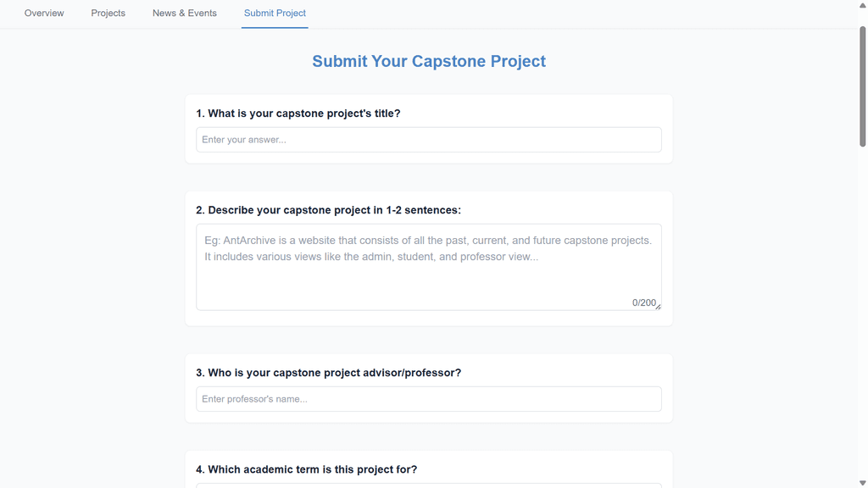Open the Overview tab
This screenshot has width=868, height=488.
tap(44, 14)
